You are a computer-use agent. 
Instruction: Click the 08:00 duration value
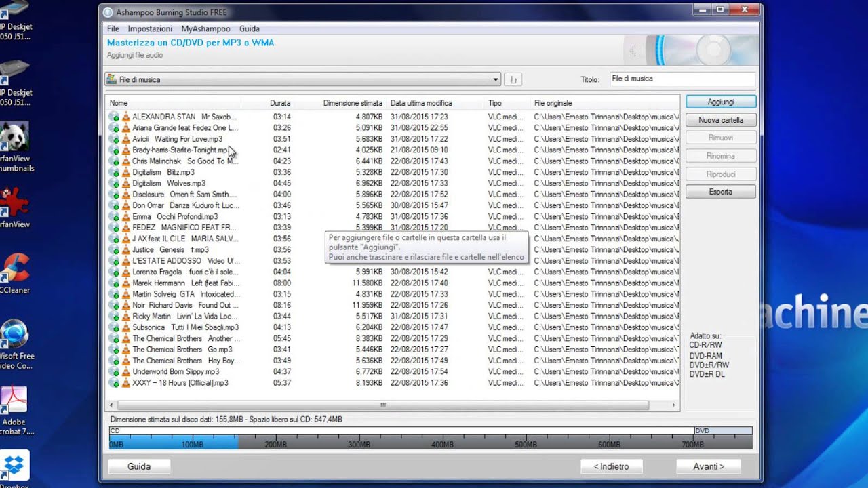tap(282, 283)
